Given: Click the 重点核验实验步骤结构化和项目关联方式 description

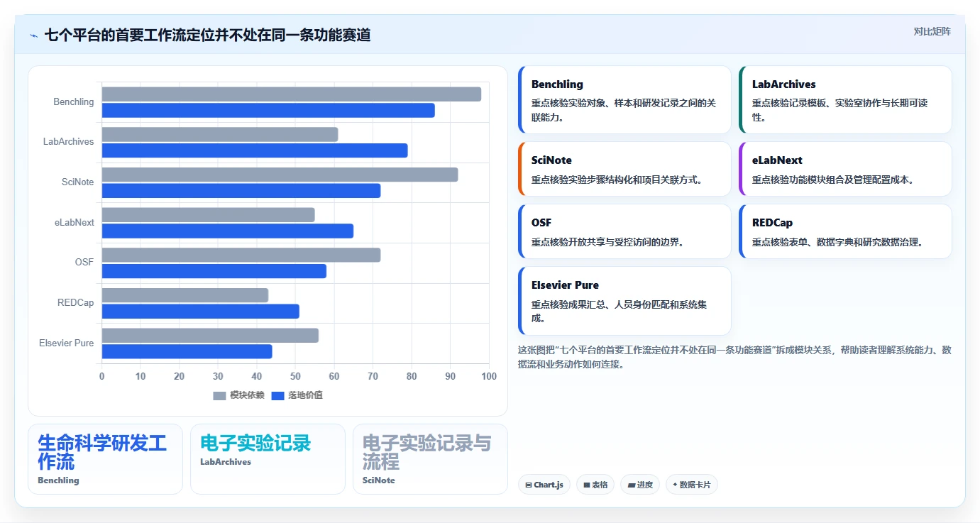Looking at the screenshot, I should pos(617,180).
